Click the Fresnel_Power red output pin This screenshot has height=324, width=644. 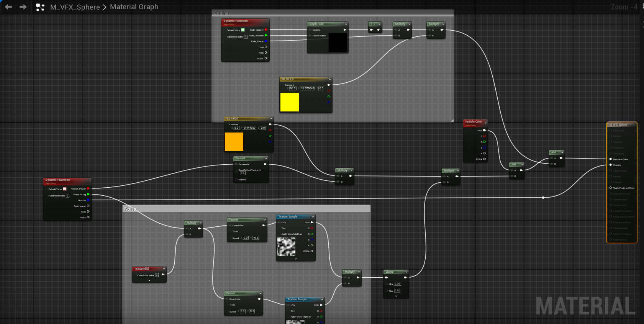coord(88,188)
